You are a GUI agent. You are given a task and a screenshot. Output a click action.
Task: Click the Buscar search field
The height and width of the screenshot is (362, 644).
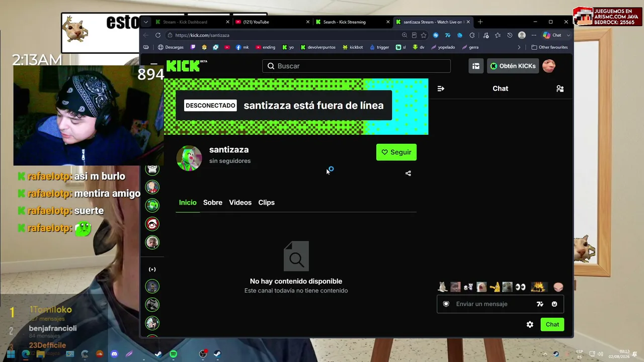click(356, 66)
